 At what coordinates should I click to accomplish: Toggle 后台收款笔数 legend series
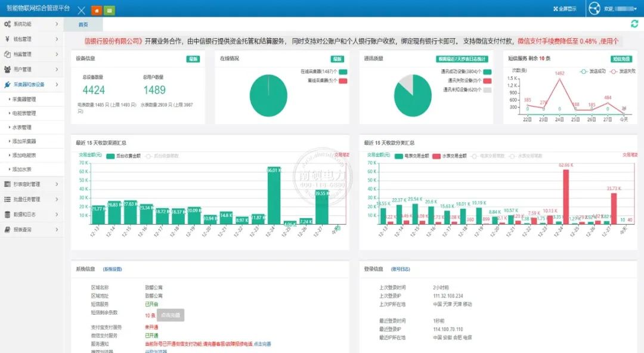tap(159, 156)
